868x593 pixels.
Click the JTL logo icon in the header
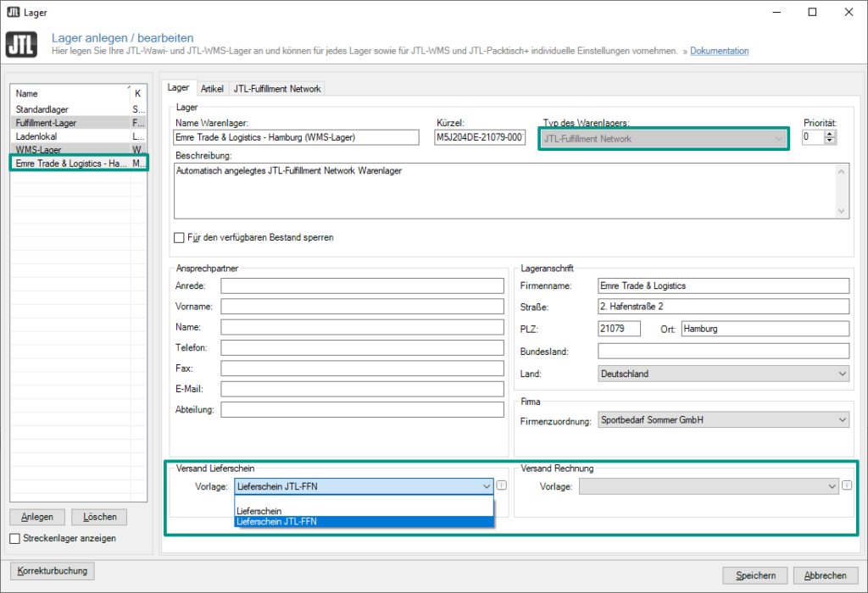point(21,44)
